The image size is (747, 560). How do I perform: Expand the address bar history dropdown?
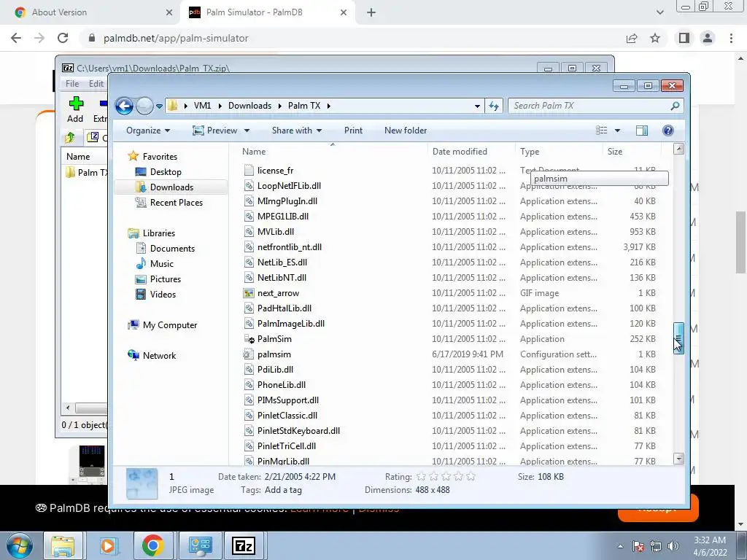(x=477, y=106)
